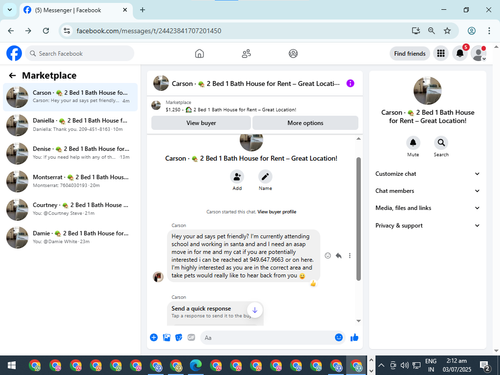Open the install app icon in address bar
Screen dimensions: 500x375
click(415, 31)
